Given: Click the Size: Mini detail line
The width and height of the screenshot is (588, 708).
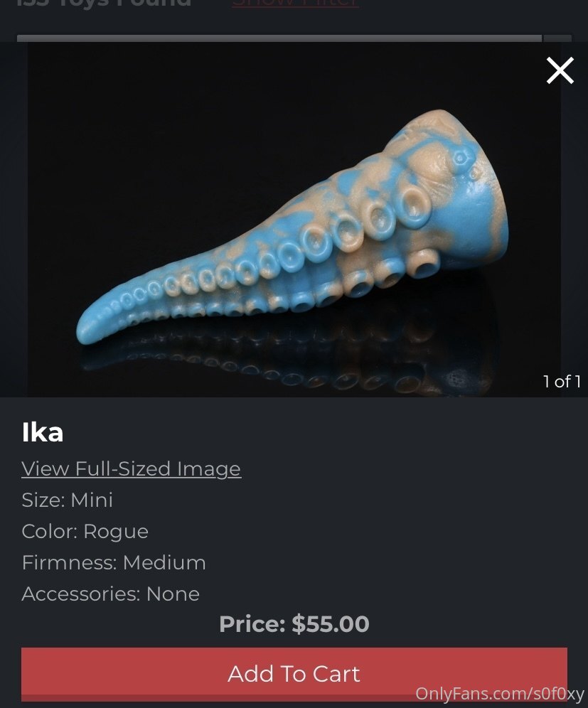Looking at the screenshot, I should (x=68, y=500).
